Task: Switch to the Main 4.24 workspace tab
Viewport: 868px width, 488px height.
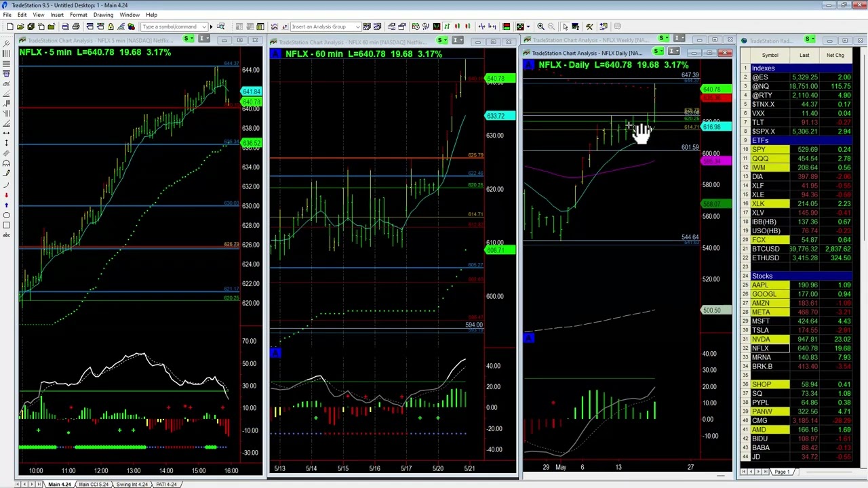Action: pyautogui.click(x=59, y=484)
